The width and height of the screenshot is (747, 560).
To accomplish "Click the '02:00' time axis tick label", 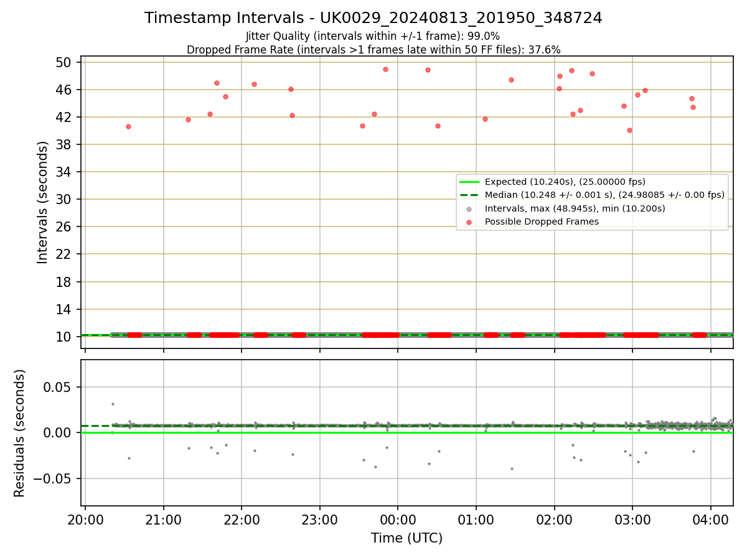I will tap(555, 519).
